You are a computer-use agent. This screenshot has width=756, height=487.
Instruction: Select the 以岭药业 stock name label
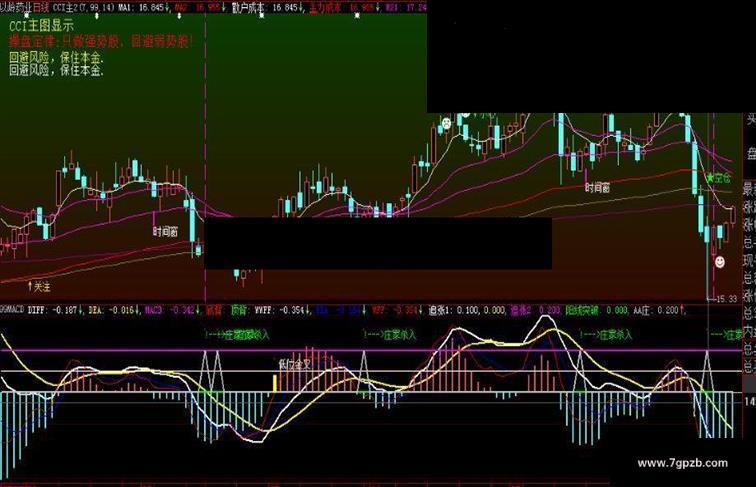pos(16,7)
